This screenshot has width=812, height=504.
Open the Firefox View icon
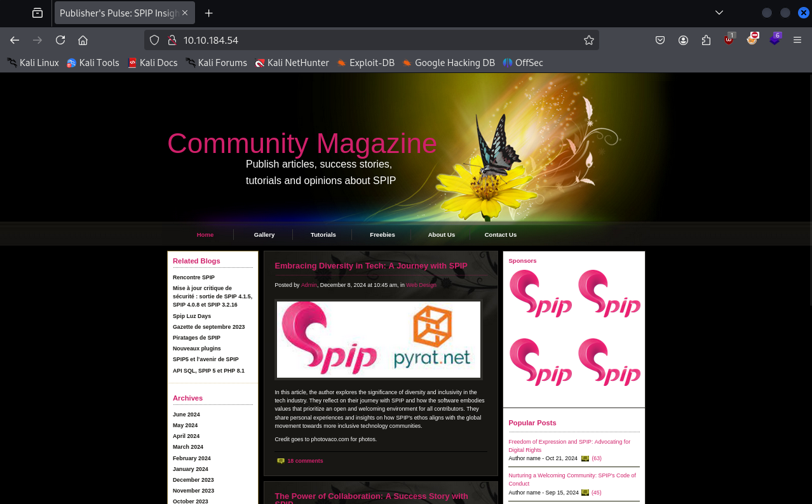pos(37,13)
